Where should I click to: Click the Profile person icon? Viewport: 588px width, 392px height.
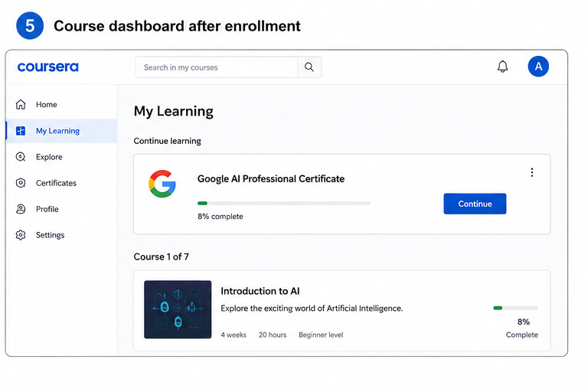click(x=21, y=209)
